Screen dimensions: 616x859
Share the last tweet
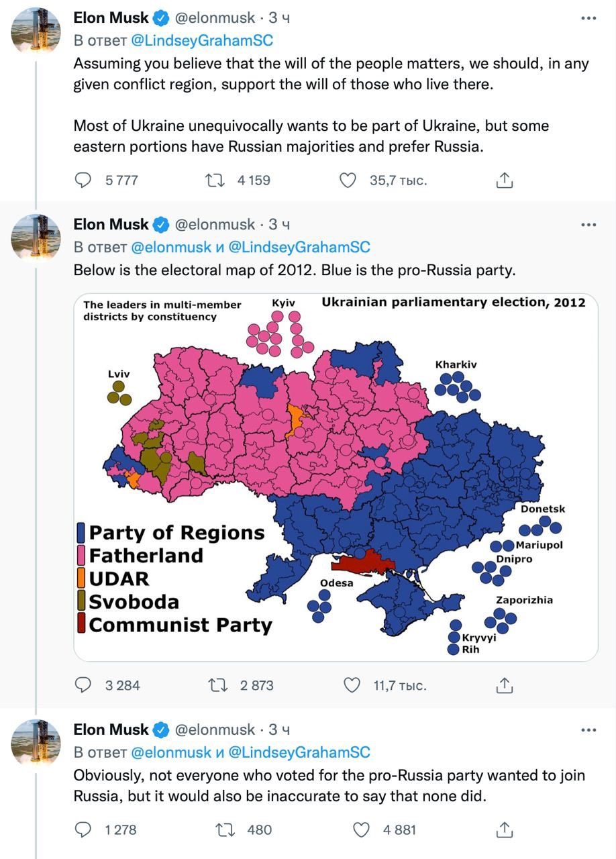pyautogui.click(x=505, y=829)
